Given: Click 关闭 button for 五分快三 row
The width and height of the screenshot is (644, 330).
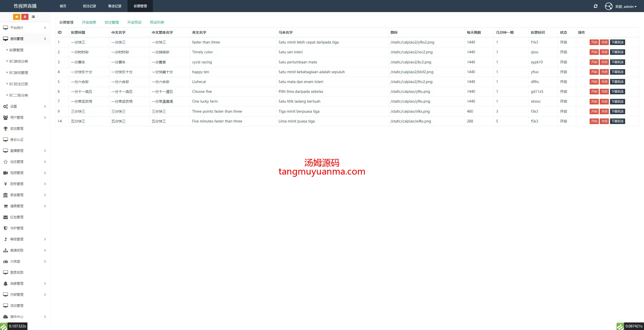Looking at the screenshot, I should (x=604, y=121).
